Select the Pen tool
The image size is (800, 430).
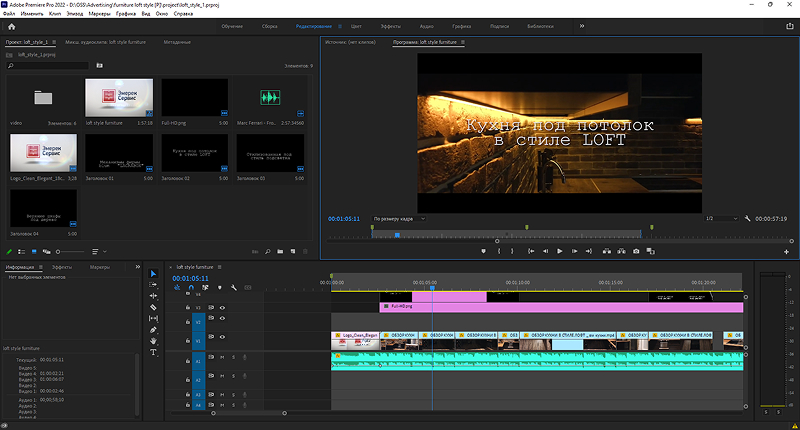pos(153,330)
